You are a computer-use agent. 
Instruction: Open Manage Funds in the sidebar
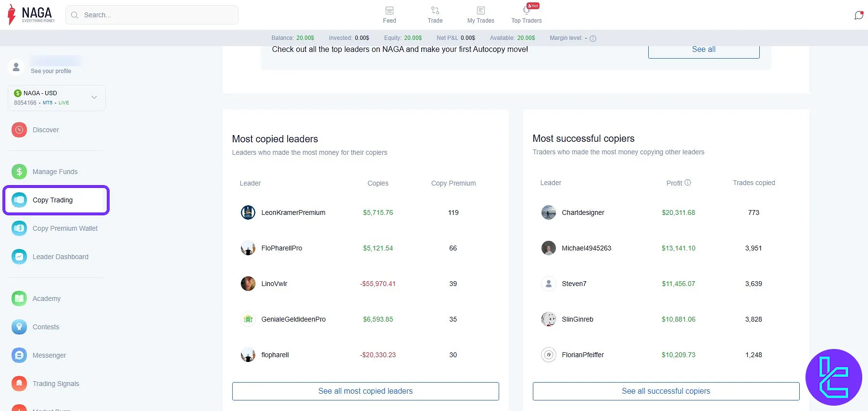pyautogui.click(x=55, y=172)
